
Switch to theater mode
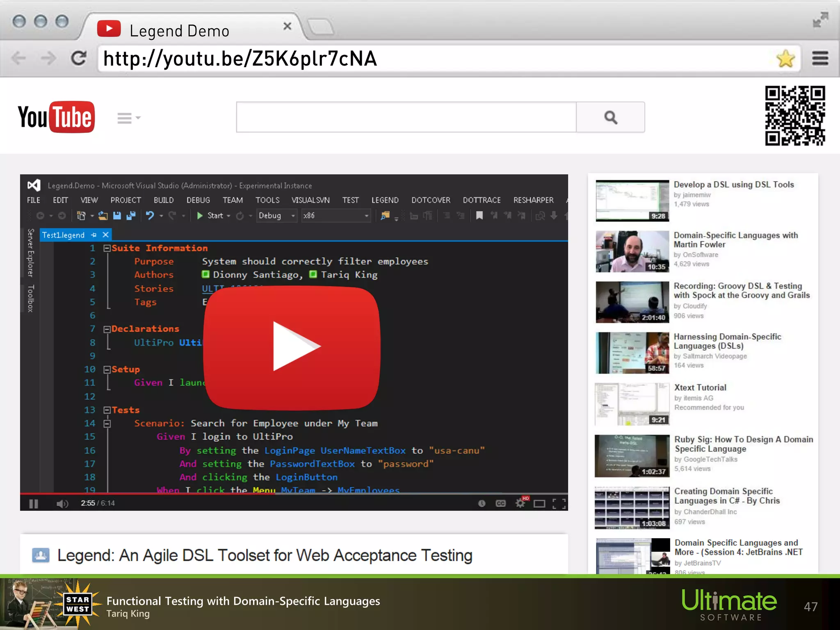pyautogui.click(x=539, y=504)
